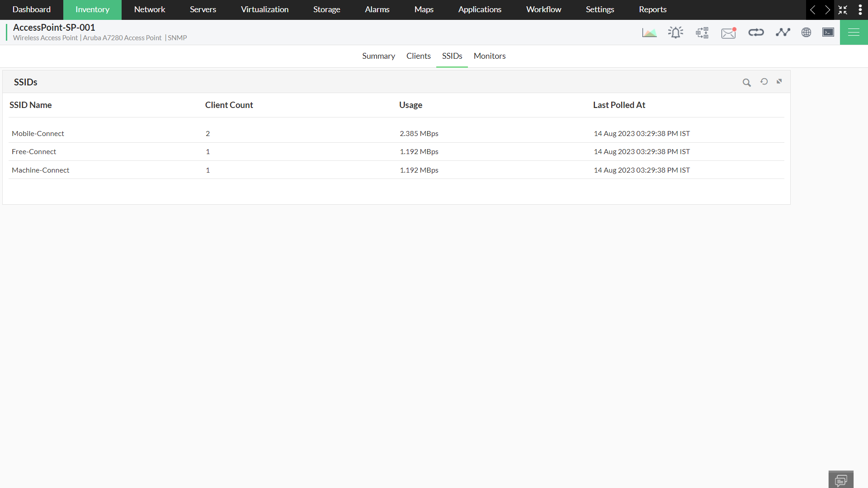This screenshot has width=868, height=488.
Task: Open the green hamburger menu
Action: coord(854,33)
